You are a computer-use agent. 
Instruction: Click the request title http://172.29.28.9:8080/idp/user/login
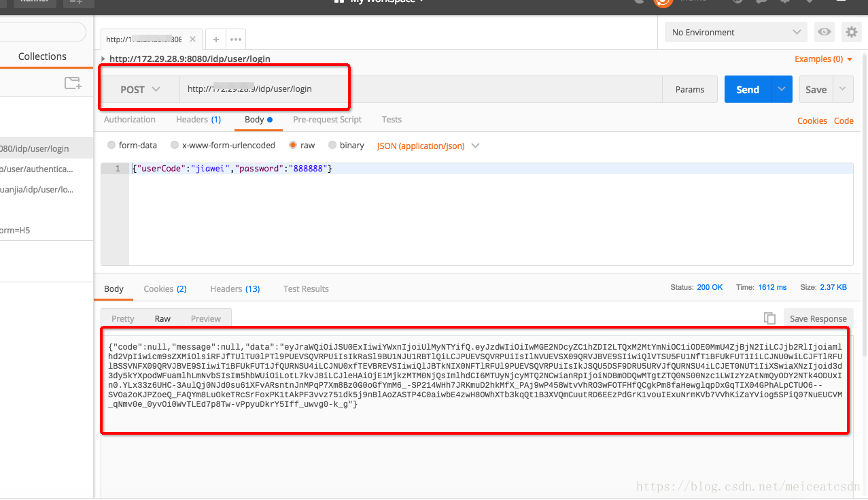coord(190,59)
